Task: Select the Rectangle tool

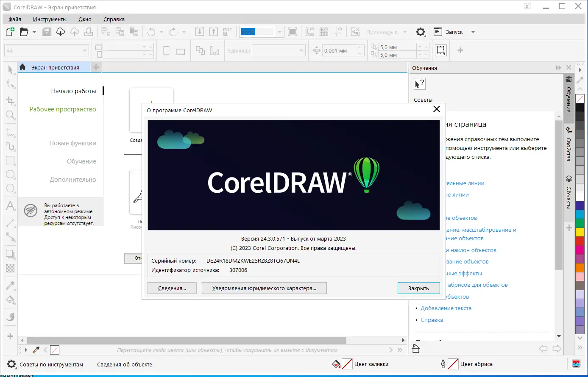Action: click(x=11, y=161)
